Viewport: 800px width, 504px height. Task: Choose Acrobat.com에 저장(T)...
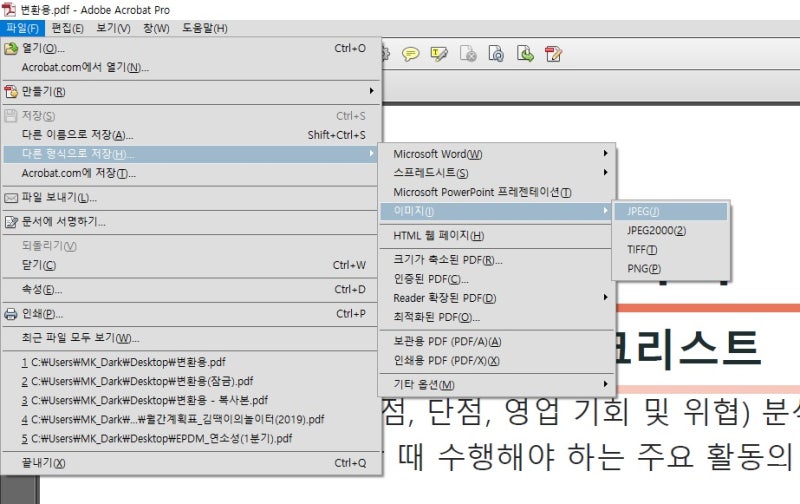[x=191, y=173]
